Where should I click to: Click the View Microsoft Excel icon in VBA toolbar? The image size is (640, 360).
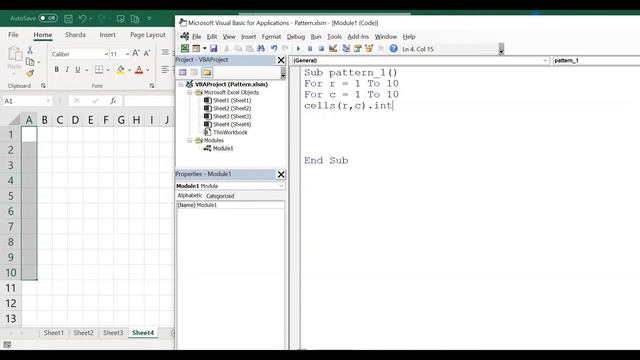coord(185,49)
